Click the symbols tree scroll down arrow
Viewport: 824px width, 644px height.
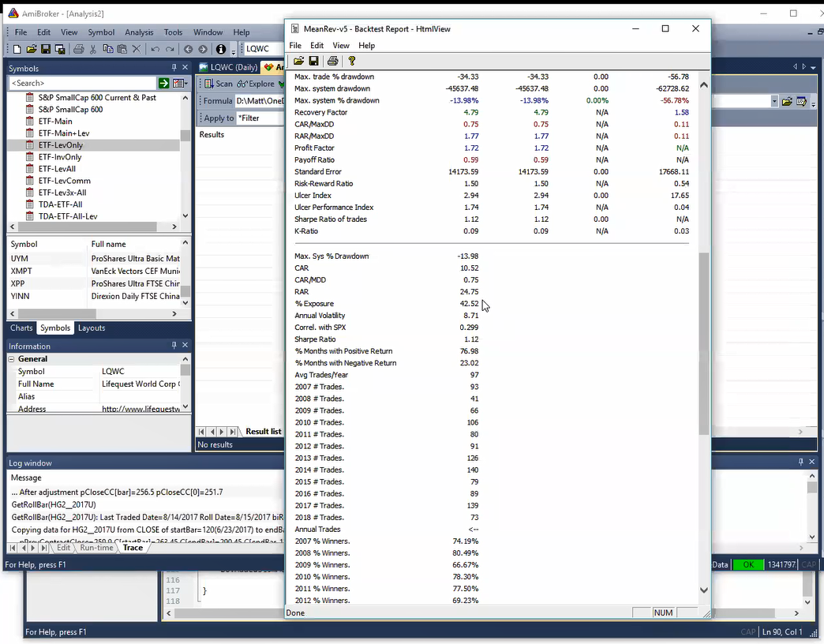185,215
